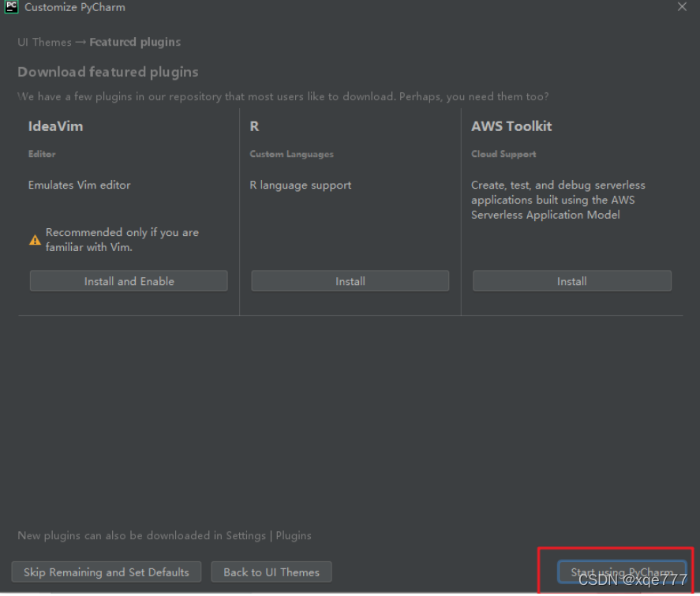Viewport: 700px width, 596px height.
Task: Click the Cloud Support category label
Action: coord(503,154)
